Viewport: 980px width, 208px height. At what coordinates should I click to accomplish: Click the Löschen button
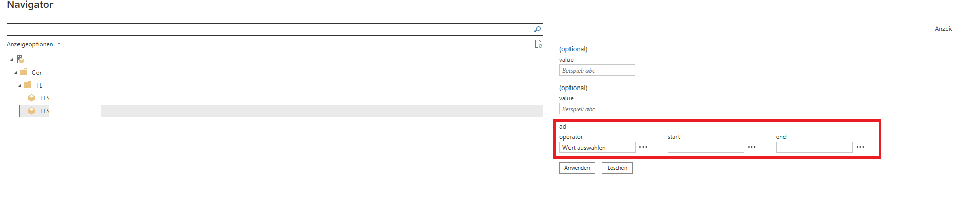(x=617, y=168)
